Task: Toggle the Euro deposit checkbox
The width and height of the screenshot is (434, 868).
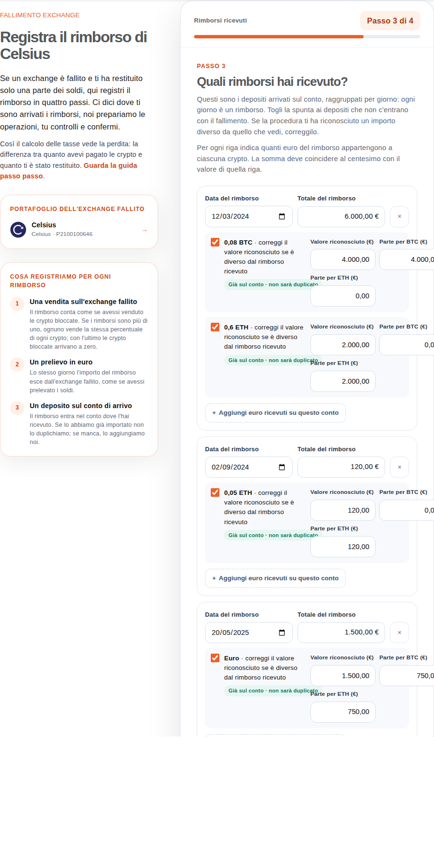Action: (x=215, y=658)
